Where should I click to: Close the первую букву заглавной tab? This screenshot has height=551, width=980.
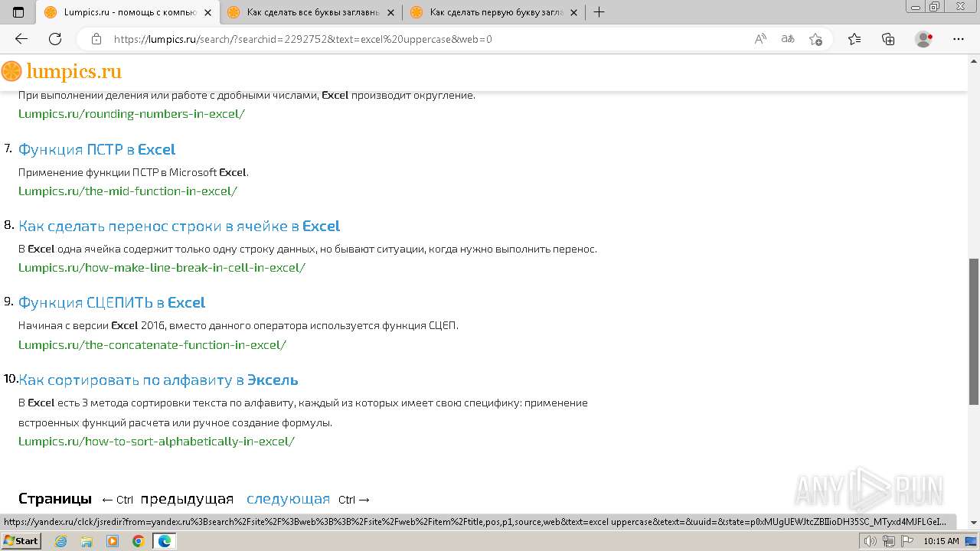click(x=573, y=12)
